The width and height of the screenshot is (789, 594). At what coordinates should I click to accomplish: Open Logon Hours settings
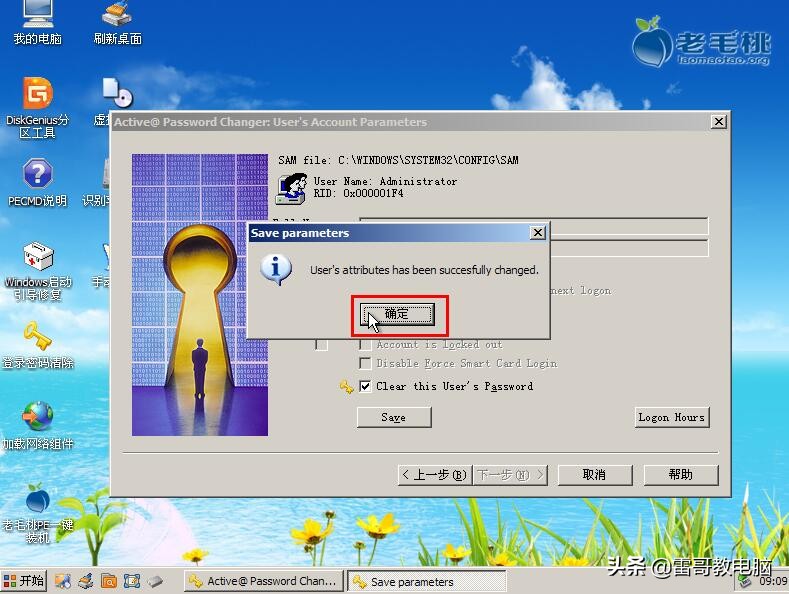coord(672,417)
